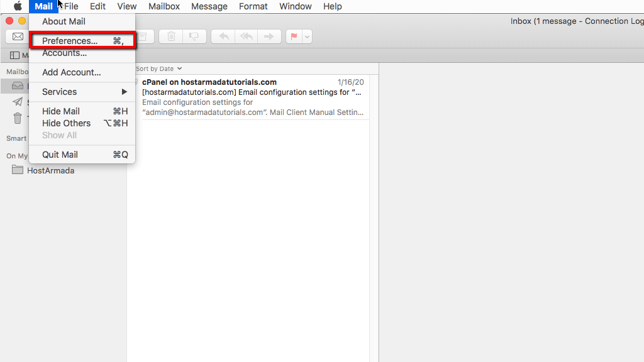Image resolution: width=644 pixels, height=362 pixels.
Task: Open the File menu
Action: point(71,6)
